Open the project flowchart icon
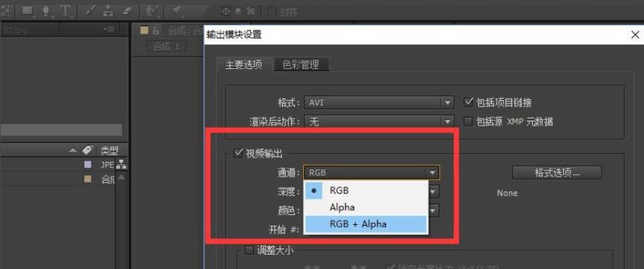 [x=121, y=164]
